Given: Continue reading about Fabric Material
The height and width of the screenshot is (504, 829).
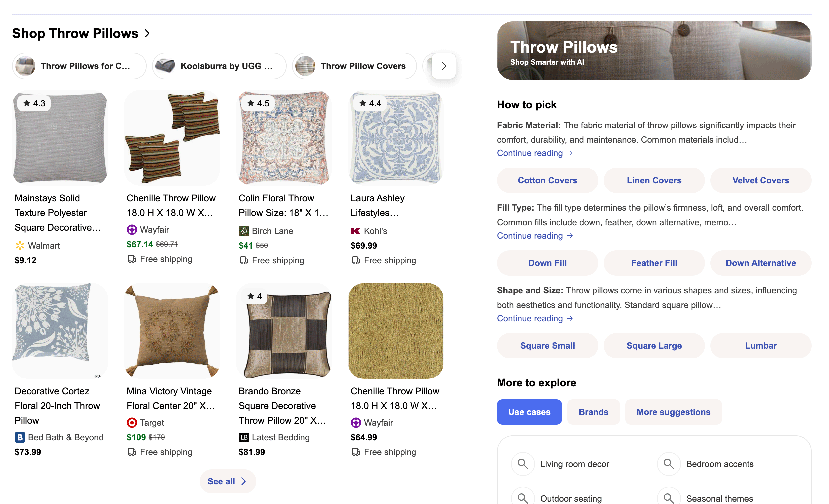Looking at the screenshot, I should tap(534, 153).
